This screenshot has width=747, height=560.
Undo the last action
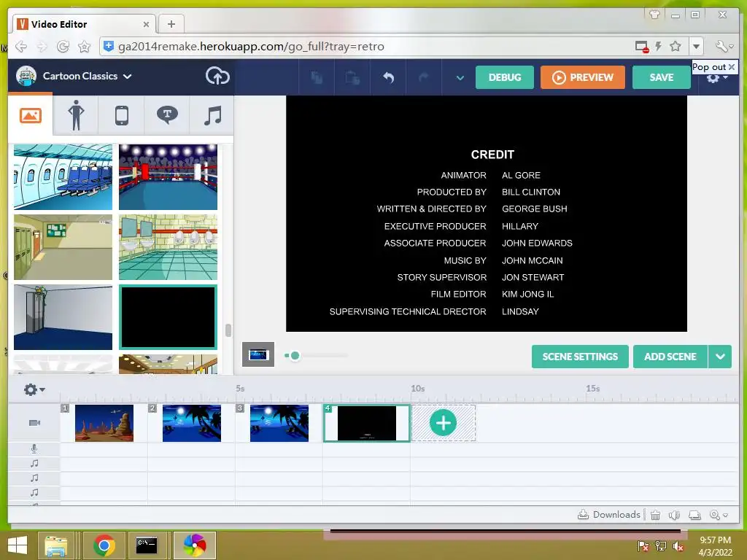[x=388, y=77]
